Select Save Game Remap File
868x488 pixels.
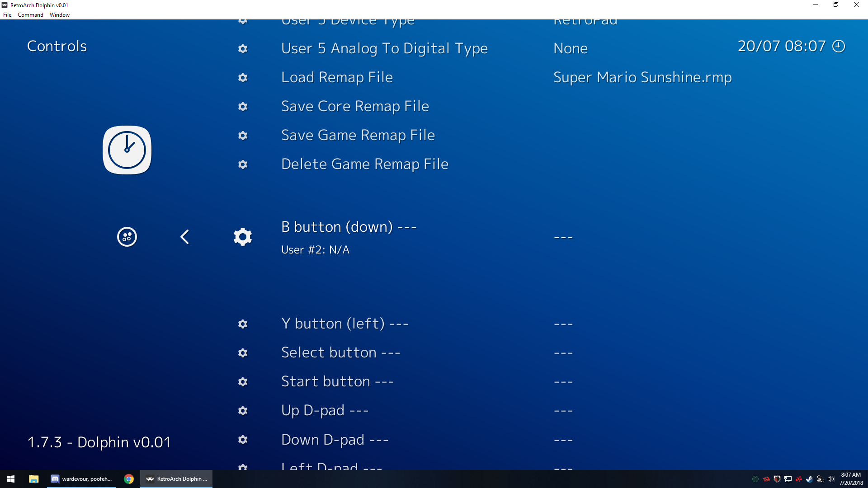(358, 135)
